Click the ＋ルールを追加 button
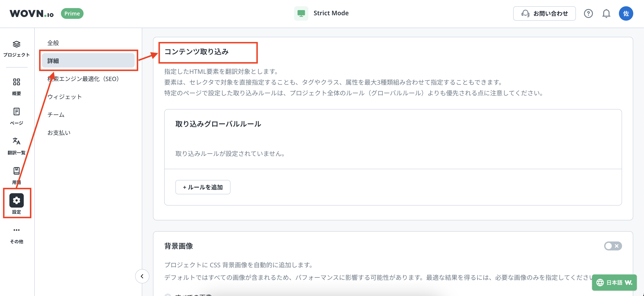Screen dimensions: 644x296 [203, 187]
